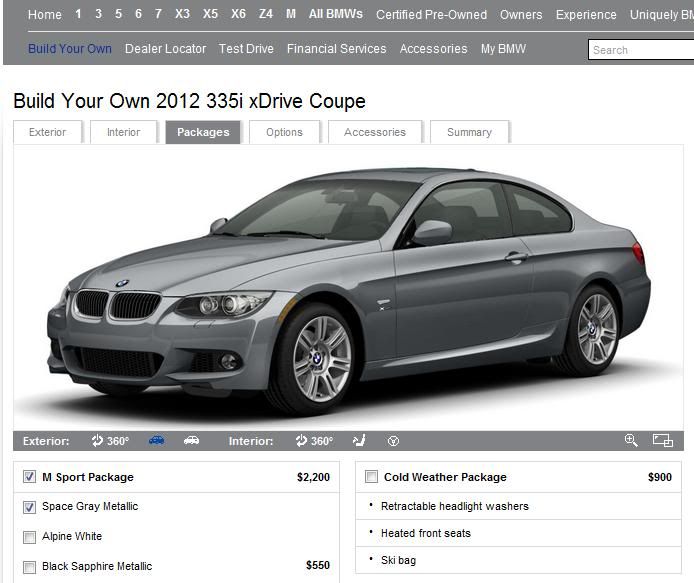
Task: Click the Home navigation link
Action: pyautogui.click(x=45, y=15)
